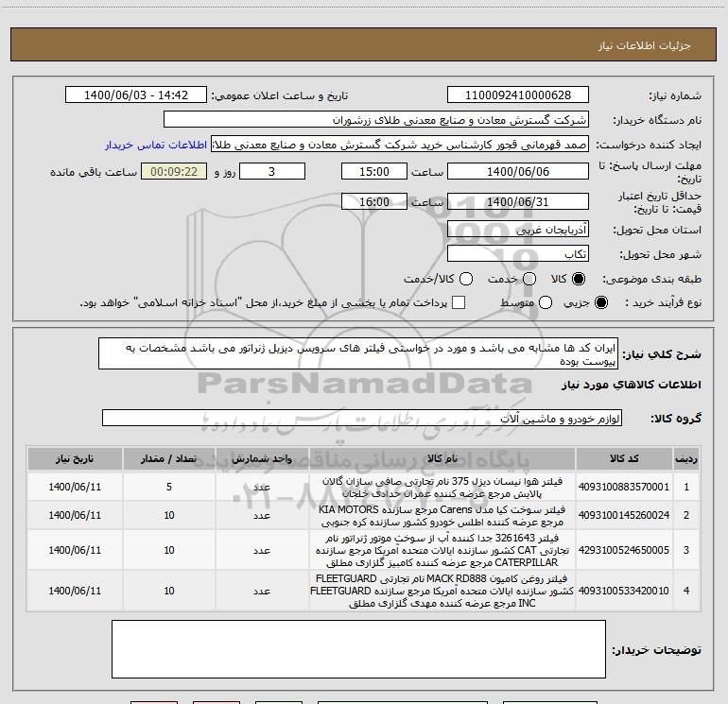Click the price validity date 1400/06/31

pyautogui.click(x=518, y=201)
